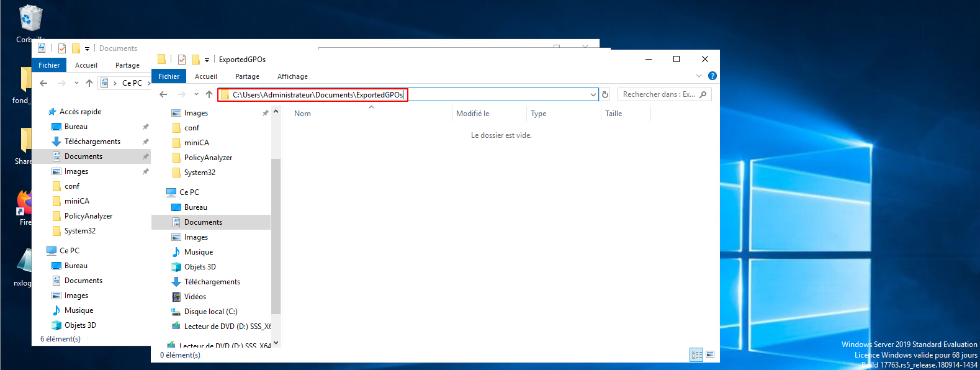Click the New folder icon in title bar
The image size is (980, 370).
pyautogui.click(x=196, y=60)
